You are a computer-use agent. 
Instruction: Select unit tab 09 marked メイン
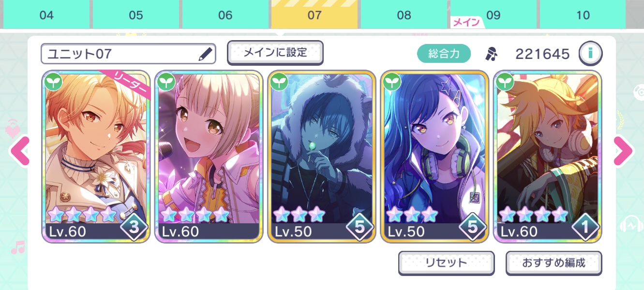[494, 15]
